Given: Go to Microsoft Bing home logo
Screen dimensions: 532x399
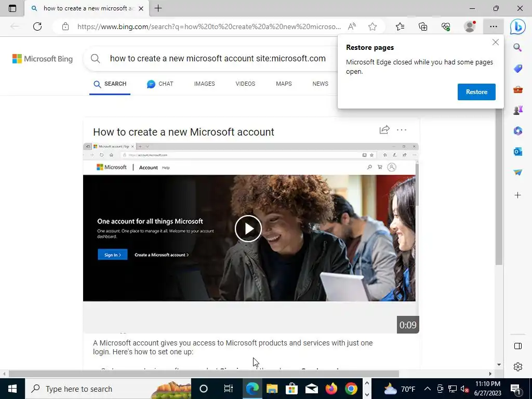Looking at the screenshot, I should click(43, 59).
